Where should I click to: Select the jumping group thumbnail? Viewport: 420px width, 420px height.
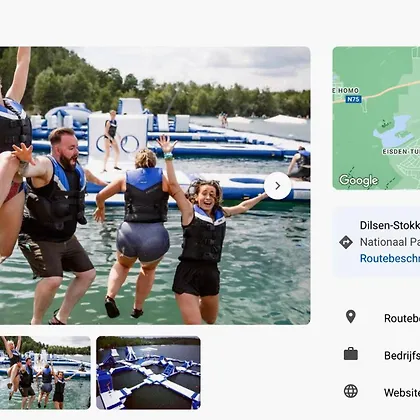coord(45,373)
